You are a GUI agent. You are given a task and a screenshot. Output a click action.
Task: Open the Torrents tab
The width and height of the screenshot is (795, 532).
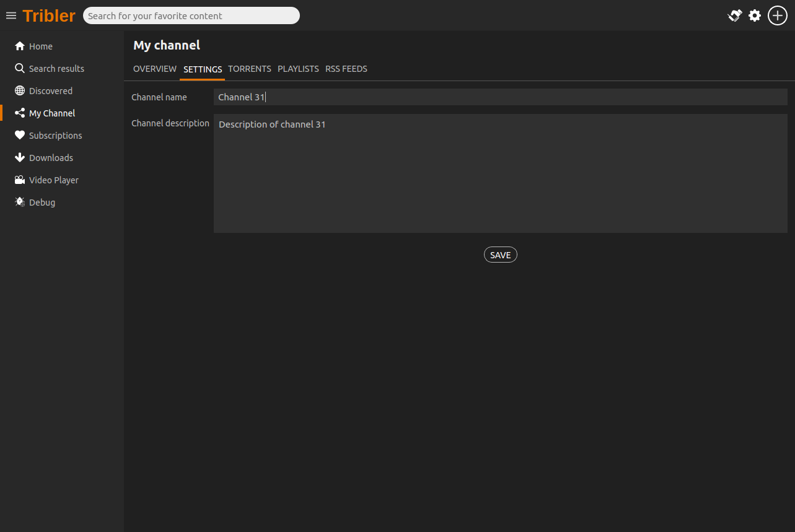(250, 69)
